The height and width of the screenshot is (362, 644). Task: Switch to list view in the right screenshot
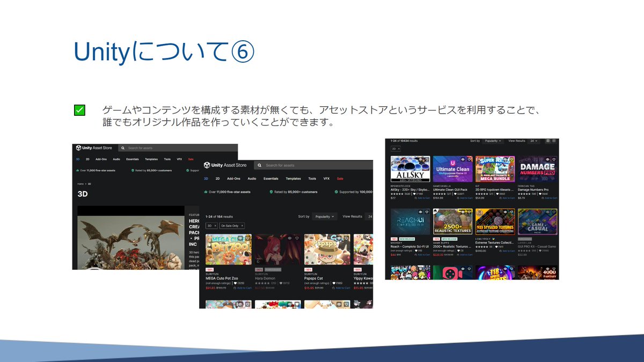point(554,141)
